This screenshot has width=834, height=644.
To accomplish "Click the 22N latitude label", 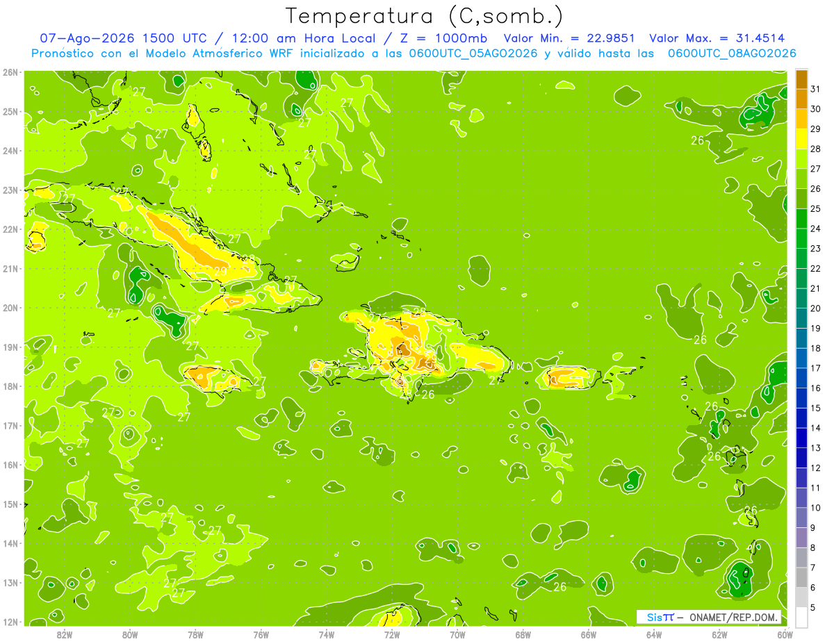I will 11,229.
